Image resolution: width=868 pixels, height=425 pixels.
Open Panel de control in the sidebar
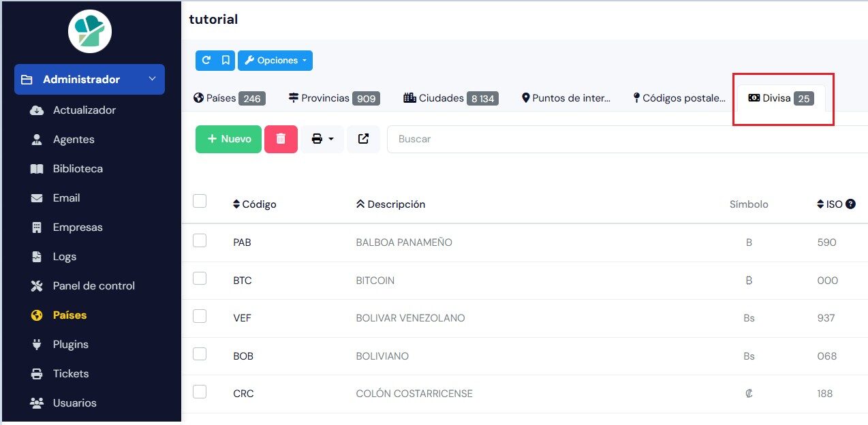(93, 286)
